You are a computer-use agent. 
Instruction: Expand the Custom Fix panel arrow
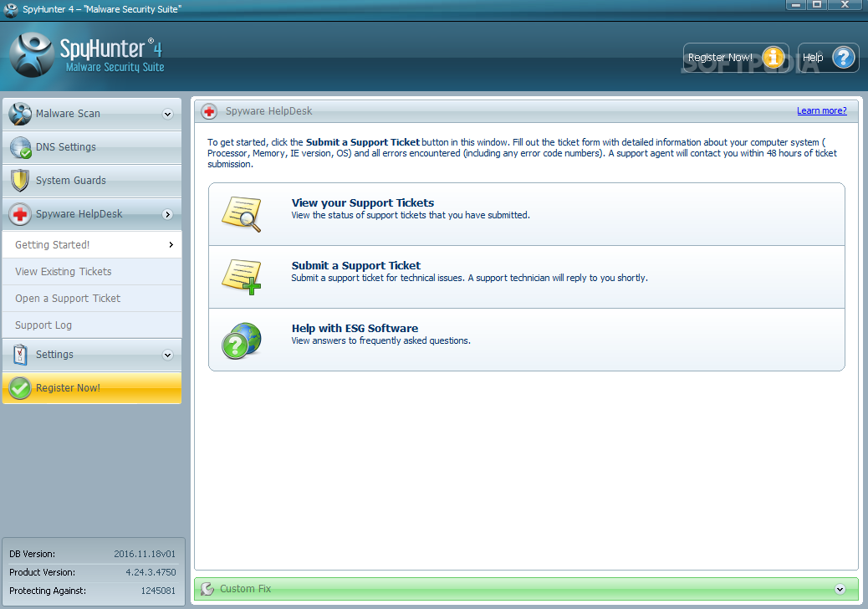(840, 589)
